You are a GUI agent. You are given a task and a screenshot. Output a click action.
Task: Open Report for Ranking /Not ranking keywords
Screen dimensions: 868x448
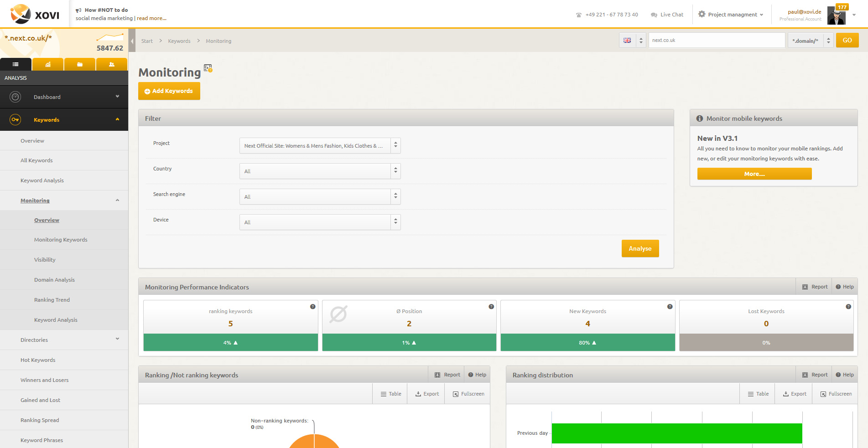447,375
